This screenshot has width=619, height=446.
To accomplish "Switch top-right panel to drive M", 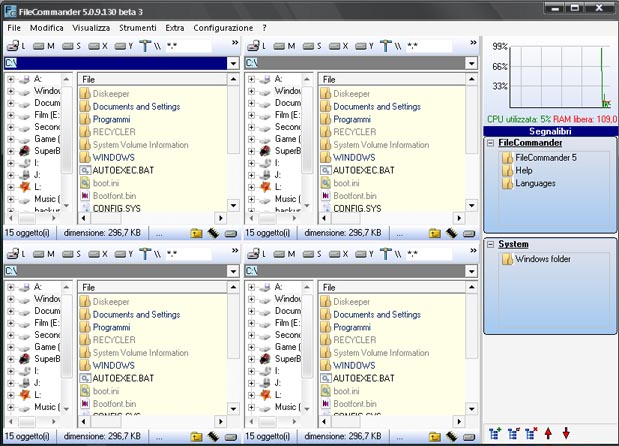I will (284, 46).
